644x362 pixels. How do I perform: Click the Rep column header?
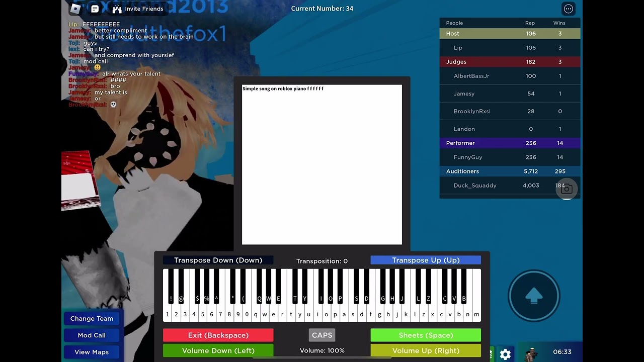tap(530, 23)
